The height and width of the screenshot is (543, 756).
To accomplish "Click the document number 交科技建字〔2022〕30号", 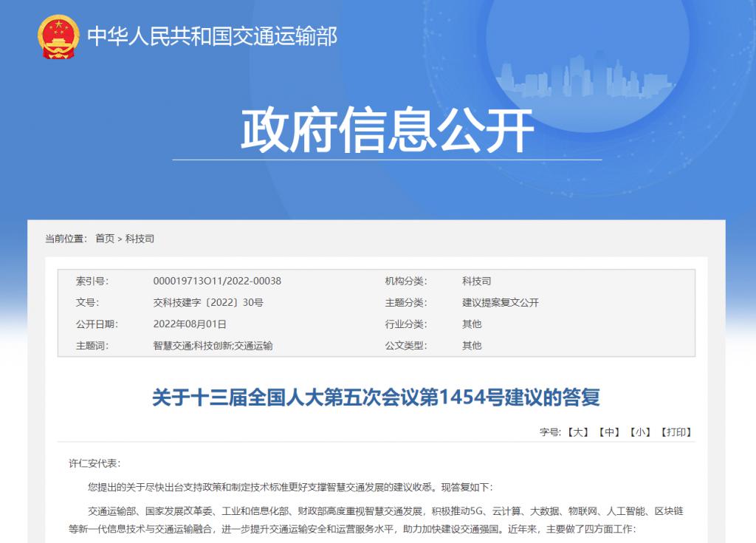I will (208, 302).
